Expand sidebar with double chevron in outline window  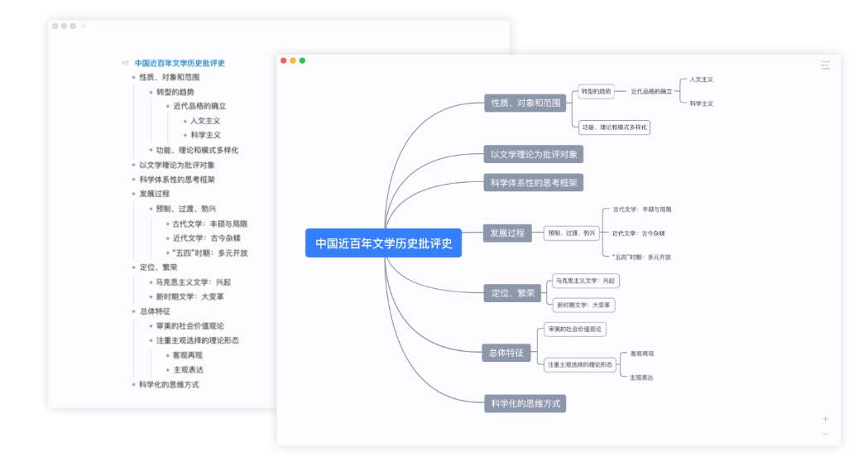83,26
